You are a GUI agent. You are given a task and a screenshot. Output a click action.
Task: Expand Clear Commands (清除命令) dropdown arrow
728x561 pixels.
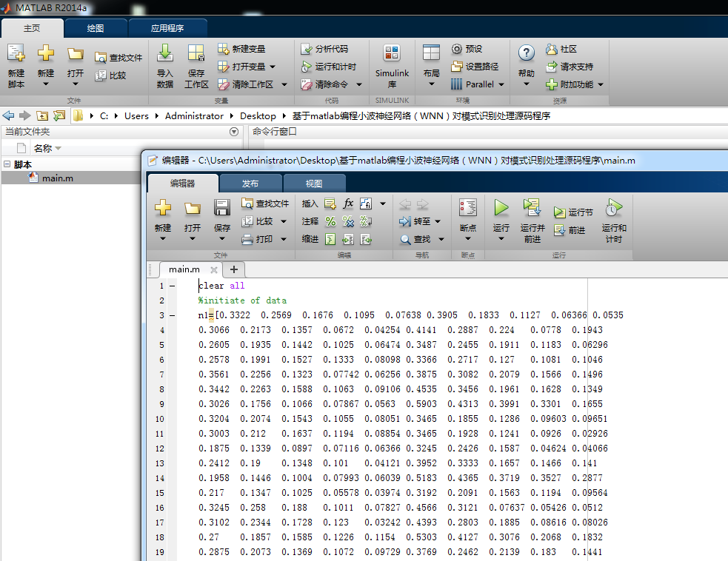[x=359, y=84]
